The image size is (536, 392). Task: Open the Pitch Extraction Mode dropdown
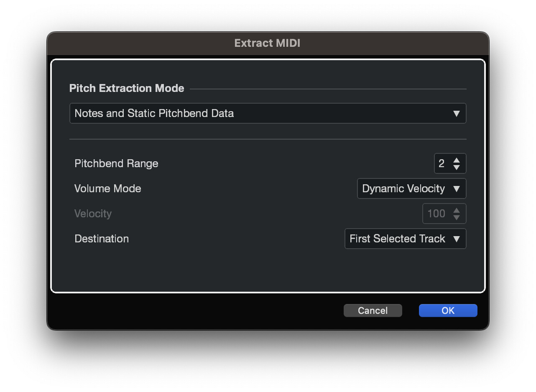click(268, 113)
